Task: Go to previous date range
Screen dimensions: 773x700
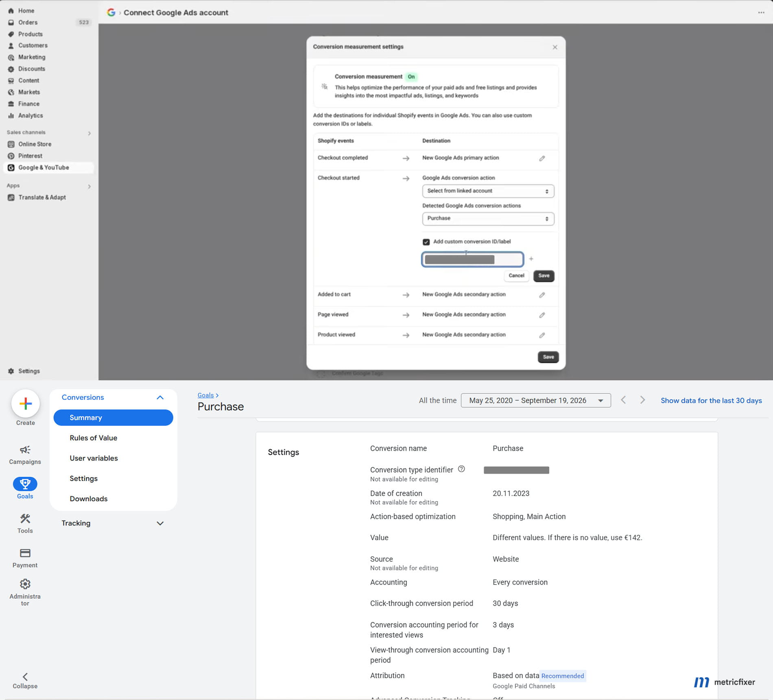Action: (x=623, y=400)
